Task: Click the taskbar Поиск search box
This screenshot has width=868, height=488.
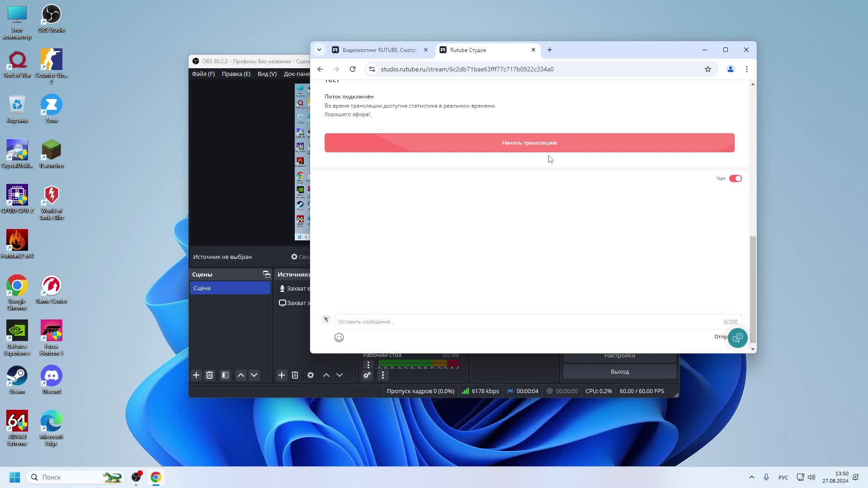Action: [75, 477]
